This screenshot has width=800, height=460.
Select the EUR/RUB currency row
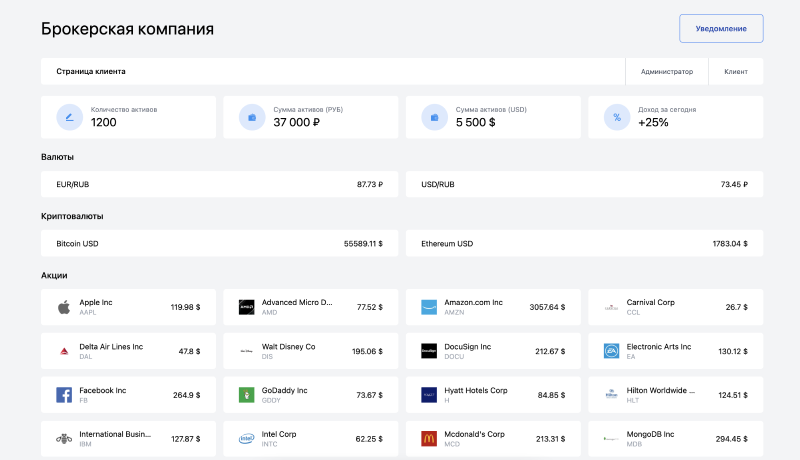click(219, 184)
